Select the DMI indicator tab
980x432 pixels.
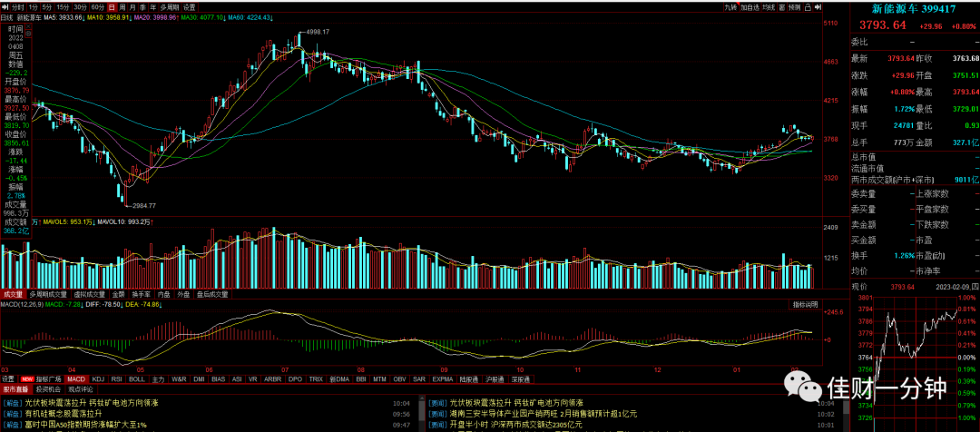200,378
